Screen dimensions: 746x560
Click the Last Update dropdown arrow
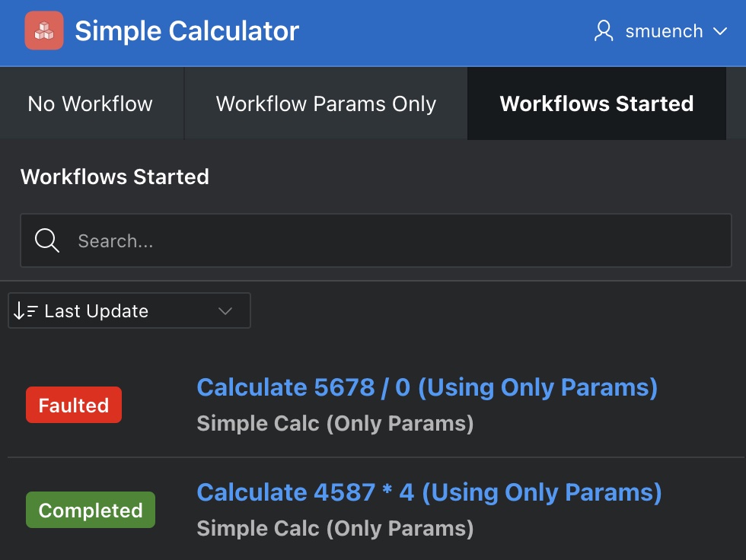(x=225, y=311)
